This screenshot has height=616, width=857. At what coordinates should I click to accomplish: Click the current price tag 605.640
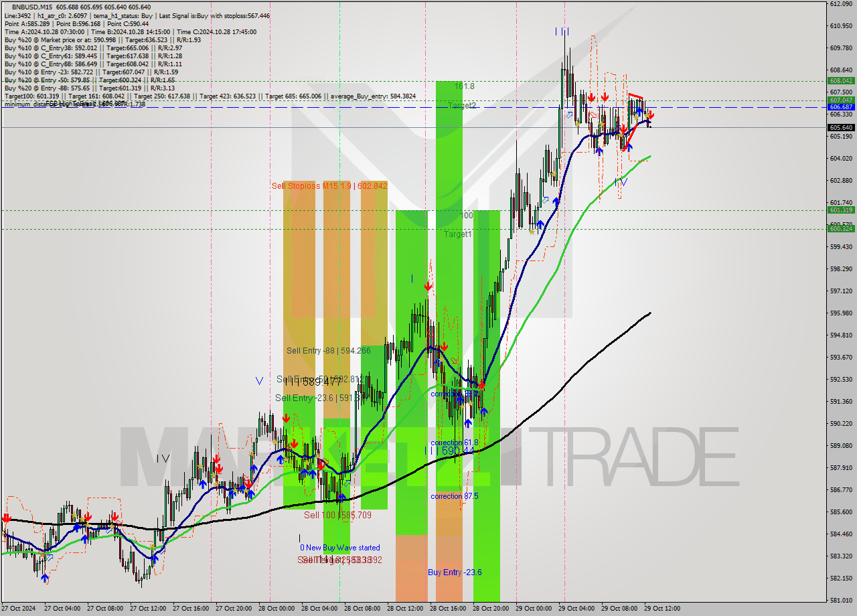coord(841,127)
